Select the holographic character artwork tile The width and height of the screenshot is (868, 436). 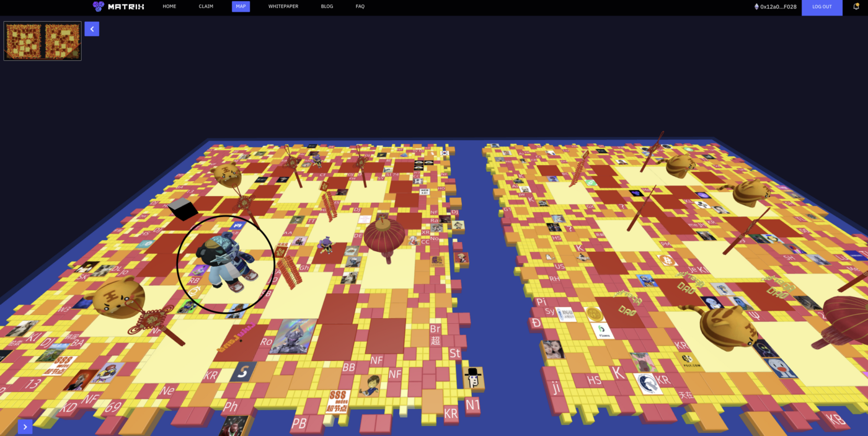[x=293, y=337]
